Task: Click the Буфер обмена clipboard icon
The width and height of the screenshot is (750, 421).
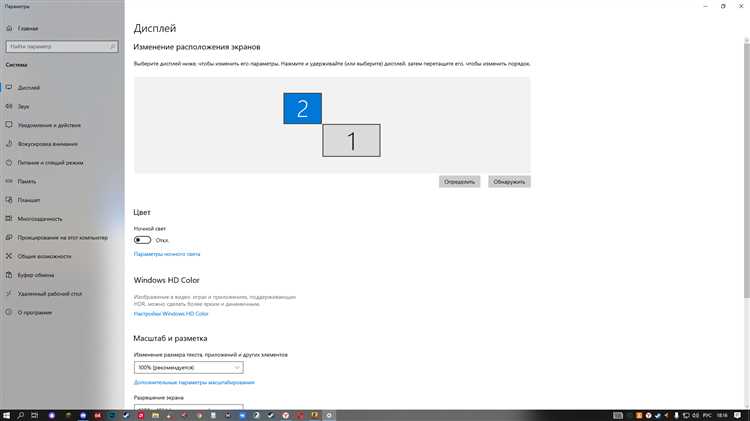Action: click(9, 274)
